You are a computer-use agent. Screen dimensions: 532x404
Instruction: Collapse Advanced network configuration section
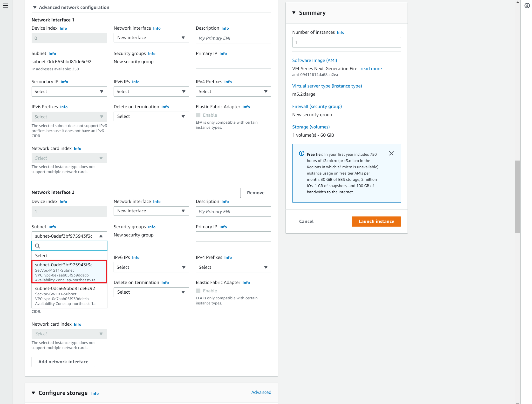point(35,7)
